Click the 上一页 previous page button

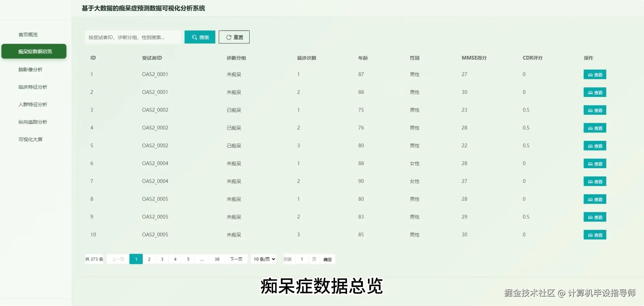(118, 259)
